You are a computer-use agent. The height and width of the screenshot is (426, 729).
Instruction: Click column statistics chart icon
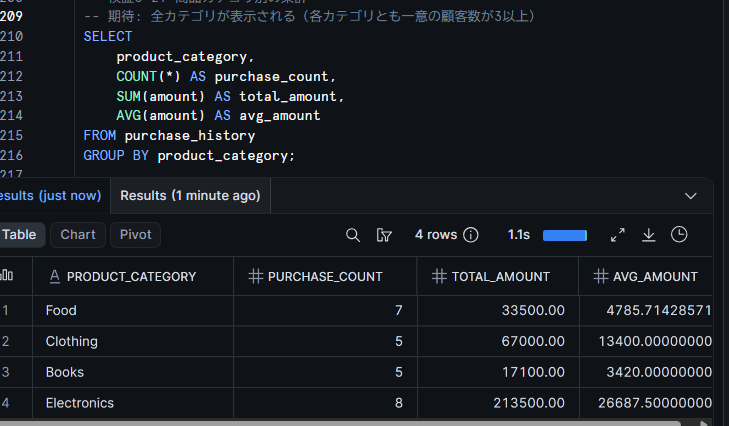click(x=7, y=275)
